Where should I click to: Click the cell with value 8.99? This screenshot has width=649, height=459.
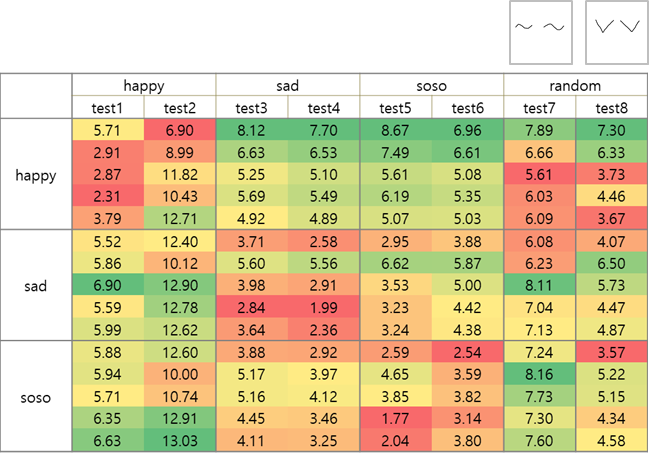point(180,152)
